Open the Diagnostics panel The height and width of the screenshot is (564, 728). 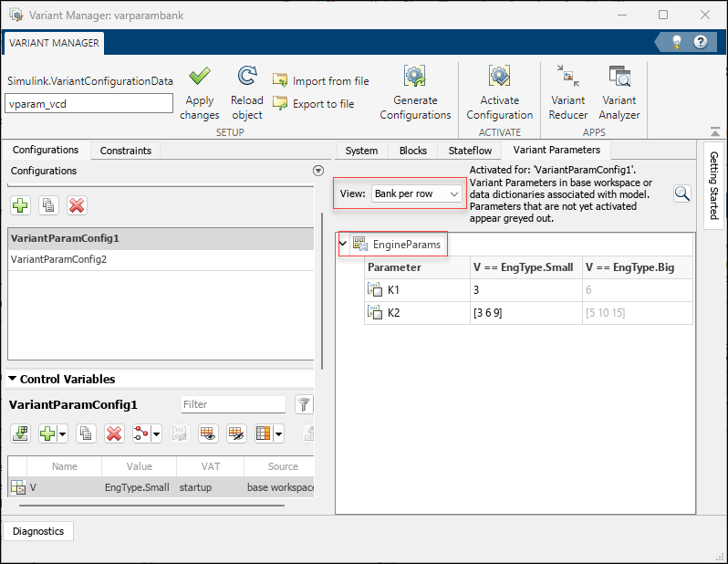(38, 531)
